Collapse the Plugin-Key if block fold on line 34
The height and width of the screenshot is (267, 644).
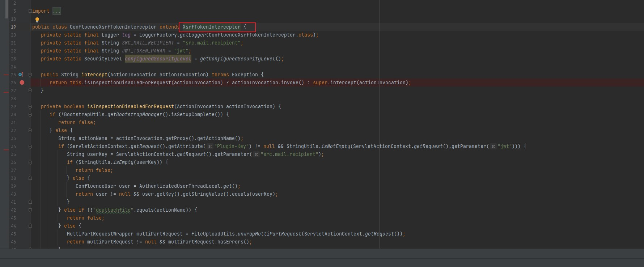pos(30,147)
